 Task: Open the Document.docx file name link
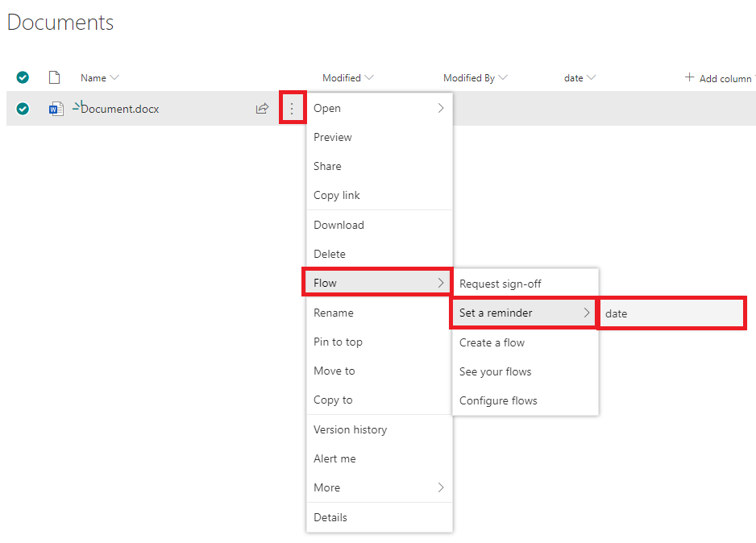119,109
